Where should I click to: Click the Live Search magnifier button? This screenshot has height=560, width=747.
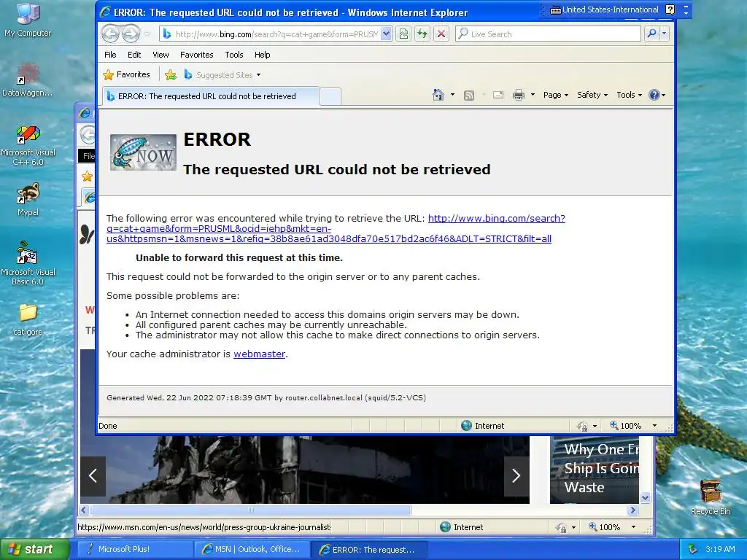[x=651, y=34]
